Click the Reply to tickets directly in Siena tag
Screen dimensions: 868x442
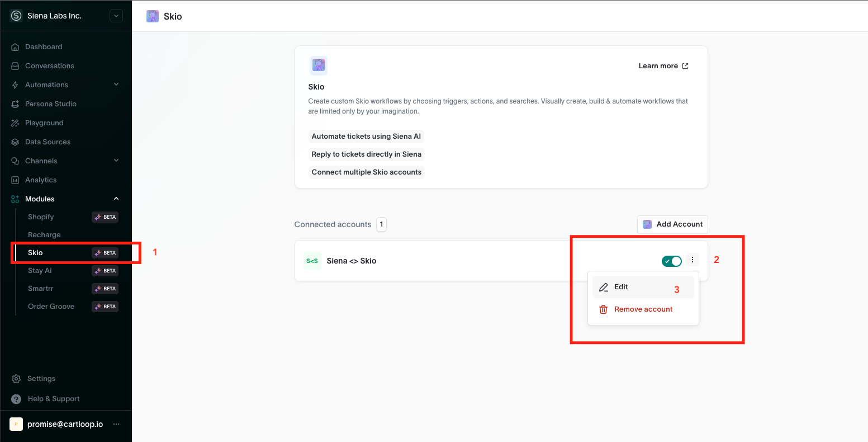[x=367, y=154]
